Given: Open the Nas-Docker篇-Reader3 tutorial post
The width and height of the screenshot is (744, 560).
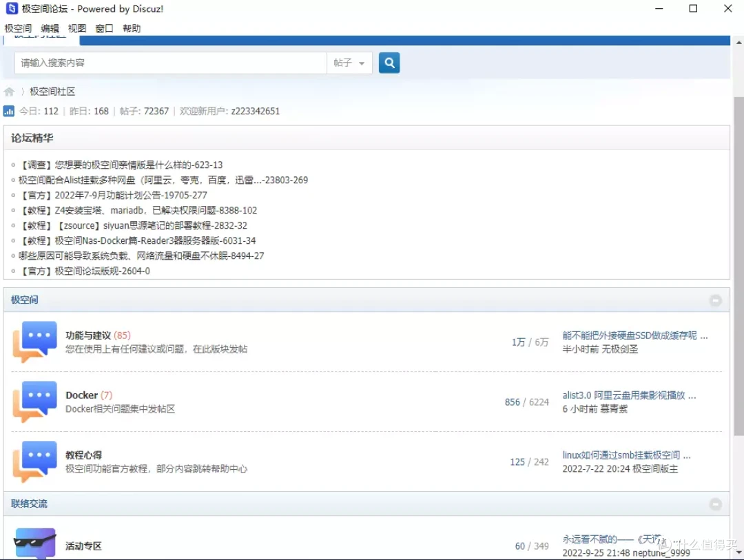Looking at the screenshot, I should (x=137, y=240).
